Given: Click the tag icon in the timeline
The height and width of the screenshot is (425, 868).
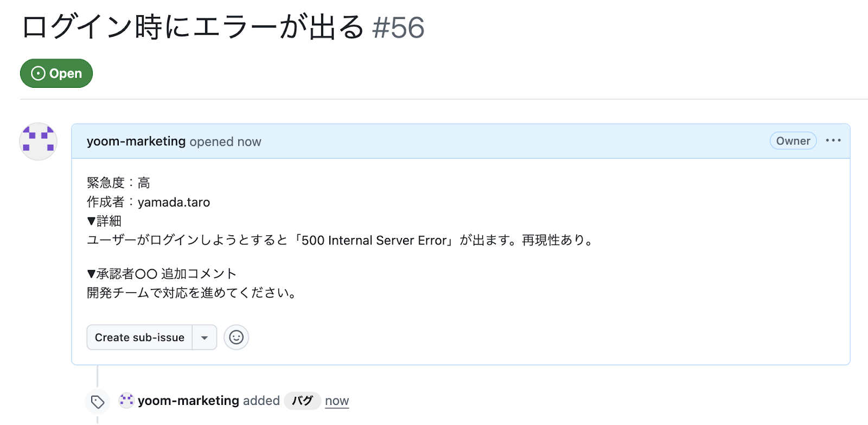Looking at the screenshot, I should [x=98, y=402].
